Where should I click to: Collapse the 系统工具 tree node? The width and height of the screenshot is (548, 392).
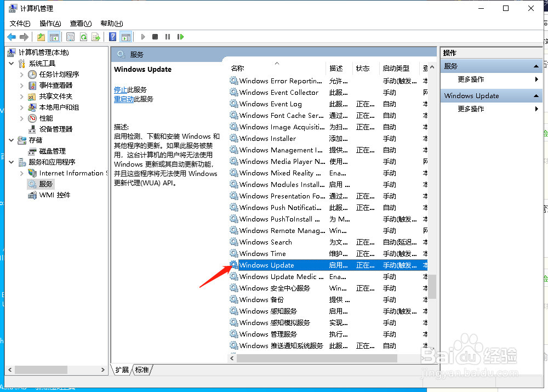[11, 63]
